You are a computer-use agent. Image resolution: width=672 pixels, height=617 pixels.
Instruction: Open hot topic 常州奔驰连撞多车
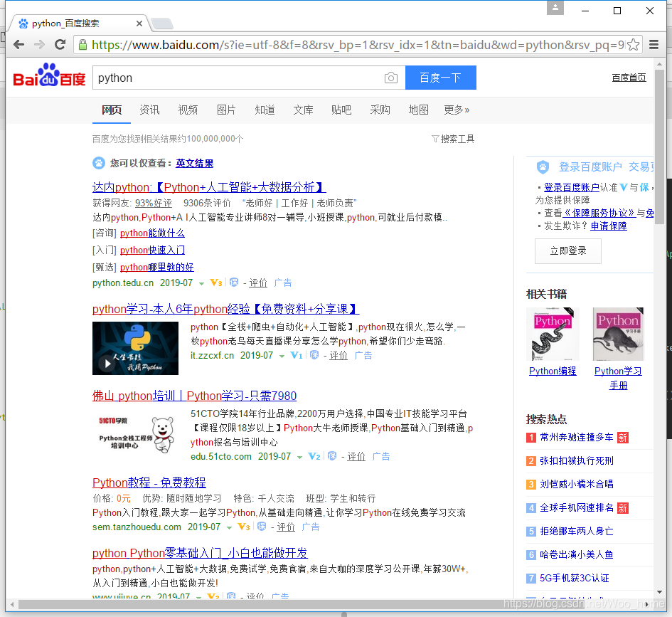click(x=577, y=438)
